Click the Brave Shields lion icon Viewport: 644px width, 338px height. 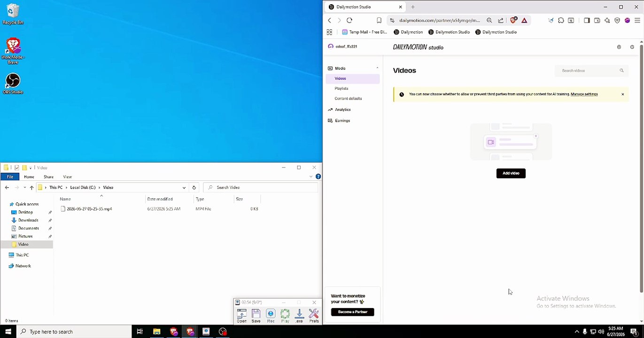tap(513, 20)
